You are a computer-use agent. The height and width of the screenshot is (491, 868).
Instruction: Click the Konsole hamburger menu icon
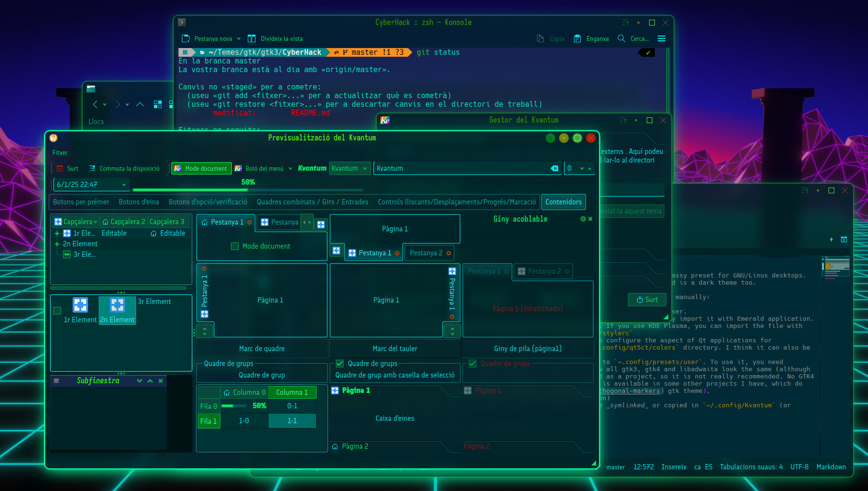(662, 38)
